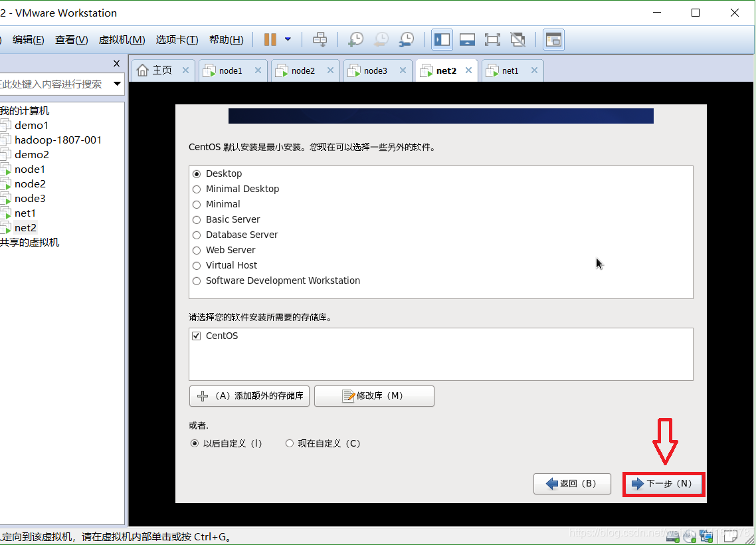This screenshot has height=545, width=756.
Task: Open the power options dropdown arrow
Action: [x=288, y=40]
